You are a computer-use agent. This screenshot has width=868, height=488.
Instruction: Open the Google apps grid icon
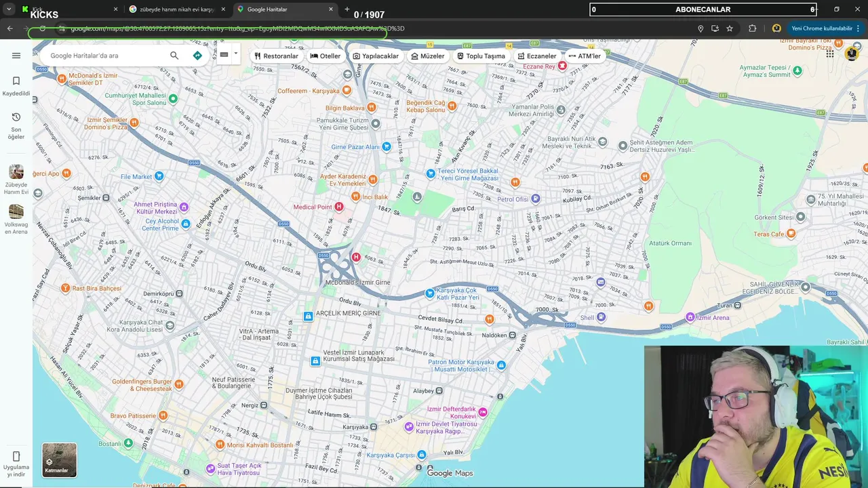(x=830, y=54)
